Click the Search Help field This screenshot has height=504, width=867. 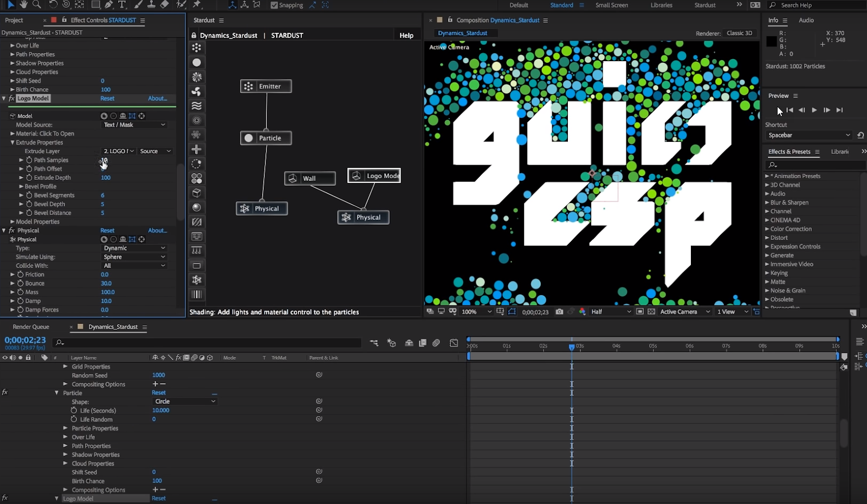click(817, 5)
